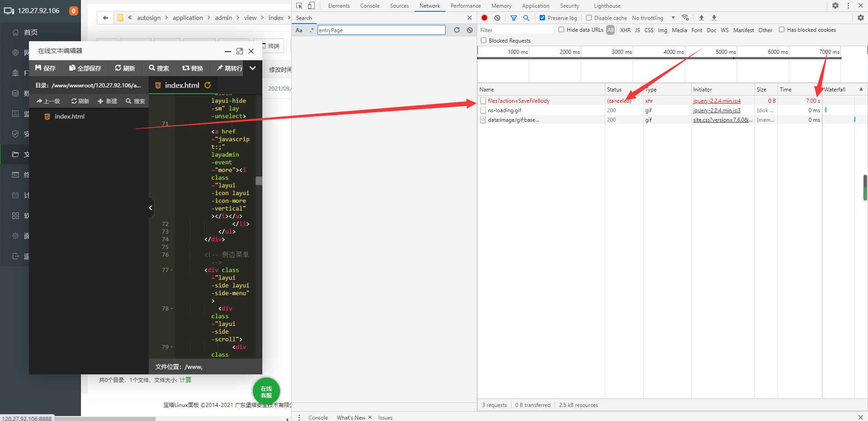Open network search magnifier icon
This screenshot has height=421, width=868.
pos(526,18)
